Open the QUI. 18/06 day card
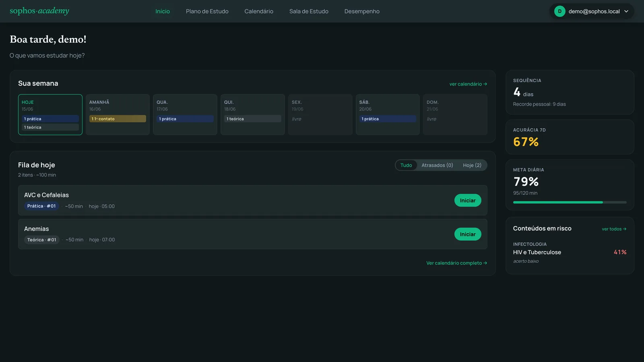This screenshot has height=362, width=644. (x=253, y=115)
